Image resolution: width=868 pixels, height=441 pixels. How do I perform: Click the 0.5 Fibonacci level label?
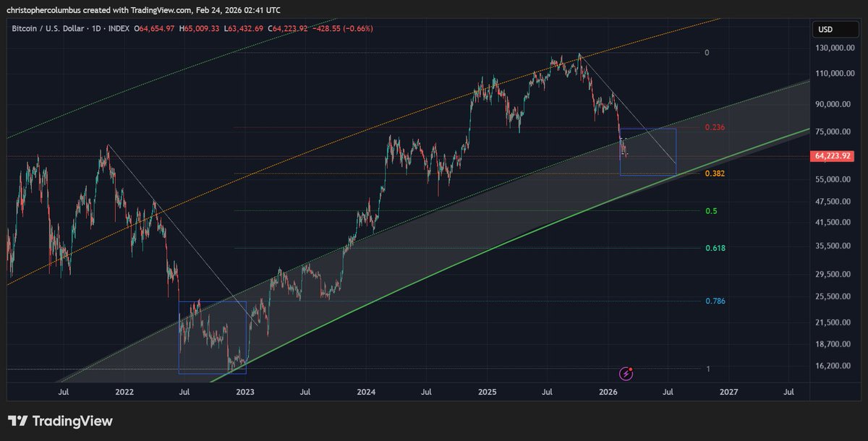pyautogui.click(x=711, y=211)
